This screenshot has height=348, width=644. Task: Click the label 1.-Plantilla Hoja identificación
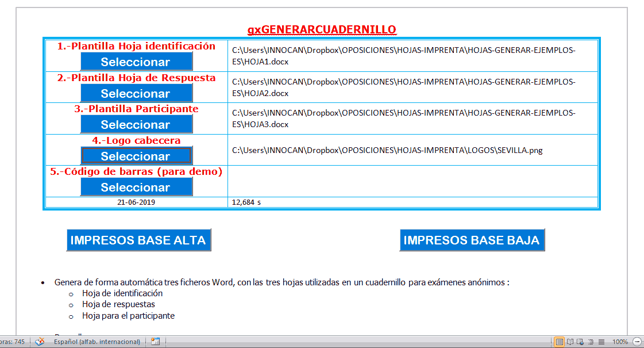136,46
